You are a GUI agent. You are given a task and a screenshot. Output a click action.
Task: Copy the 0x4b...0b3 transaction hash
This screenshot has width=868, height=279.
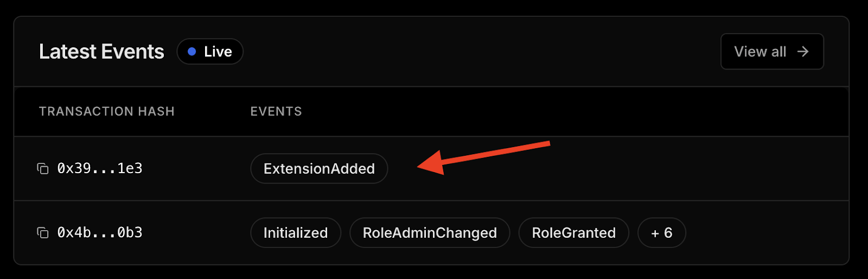43,233
